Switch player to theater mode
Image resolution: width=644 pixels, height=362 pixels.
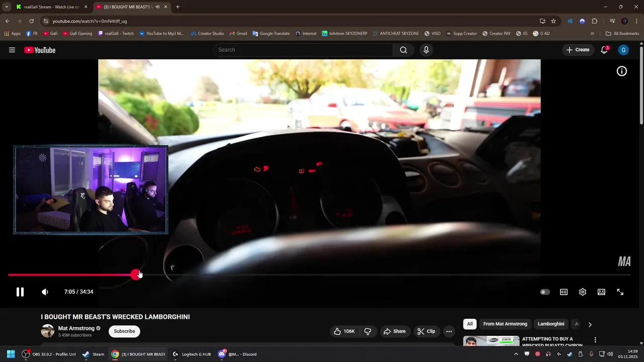tap(601, 292)
